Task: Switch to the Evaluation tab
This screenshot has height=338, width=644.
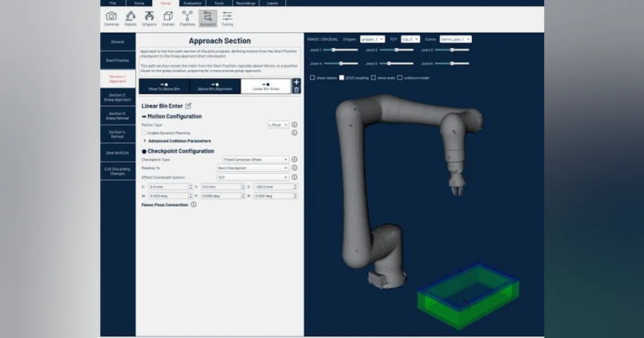Action: pos(192,3)
